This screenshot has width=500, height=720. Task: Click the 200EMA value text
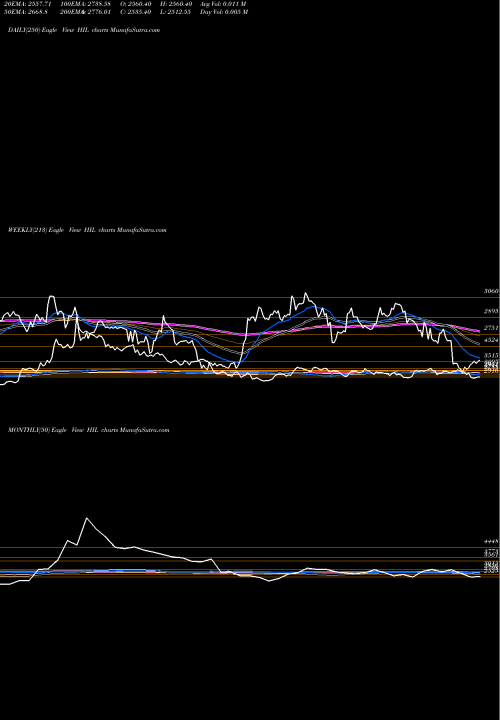click(x=85, y=12)
